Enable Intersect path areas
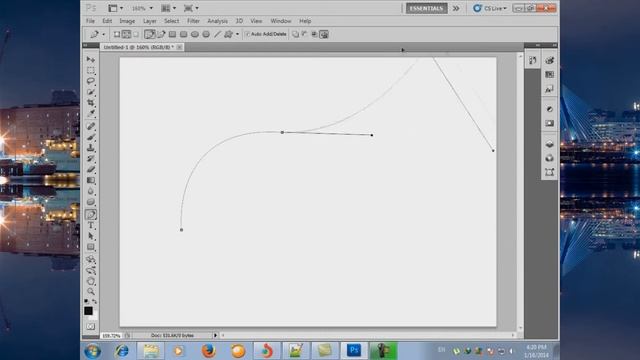640x360 pixels. [314, 34]
